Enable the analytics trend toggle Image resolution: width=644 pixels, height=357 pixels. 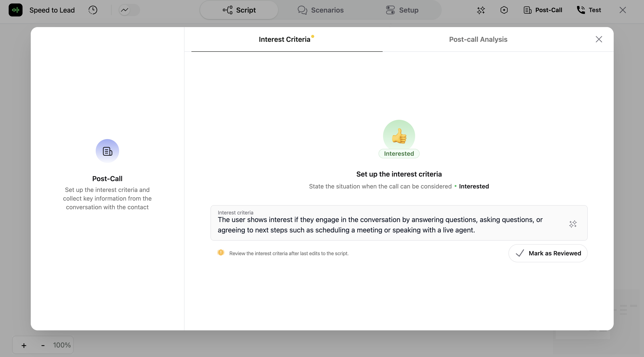coord(128,10)
